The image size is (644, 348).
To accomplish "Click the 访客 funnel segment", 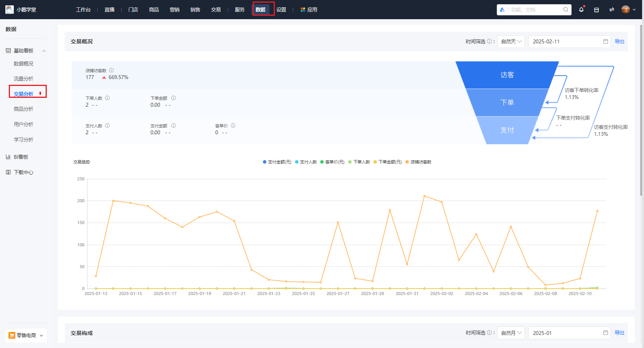I will 507,75.
